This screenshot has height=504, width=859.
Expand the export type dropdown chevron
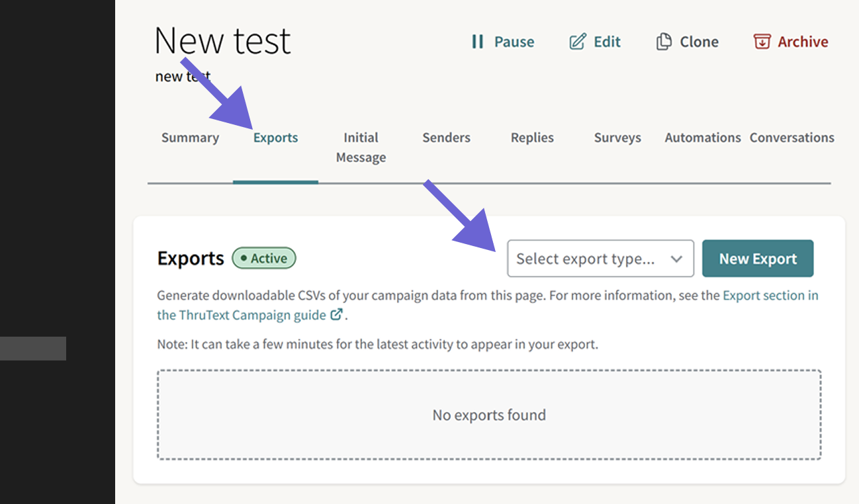pos(676,259)
